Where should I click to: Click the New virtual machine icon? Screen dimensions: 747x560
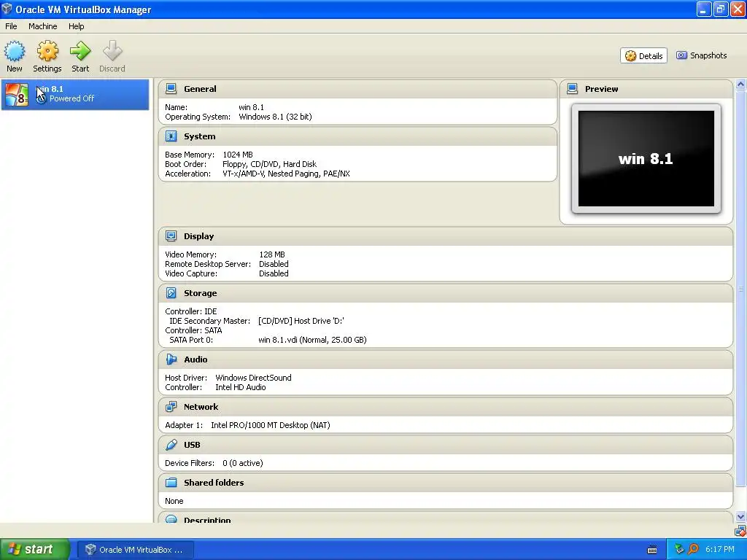point(15,51)
